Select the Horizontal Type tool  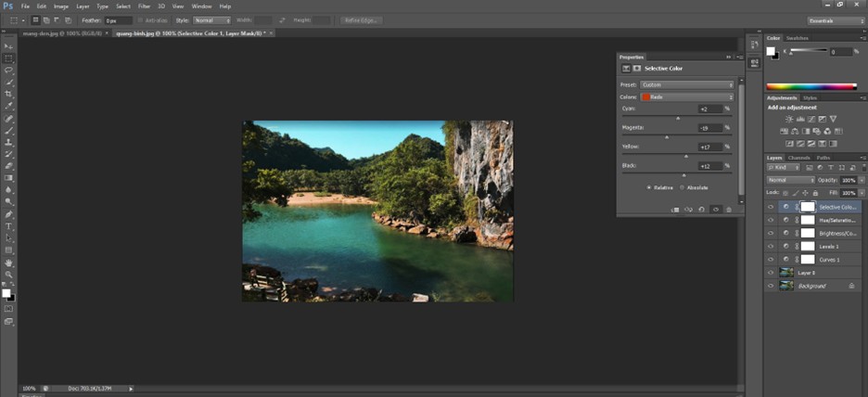tap(9, 226)
